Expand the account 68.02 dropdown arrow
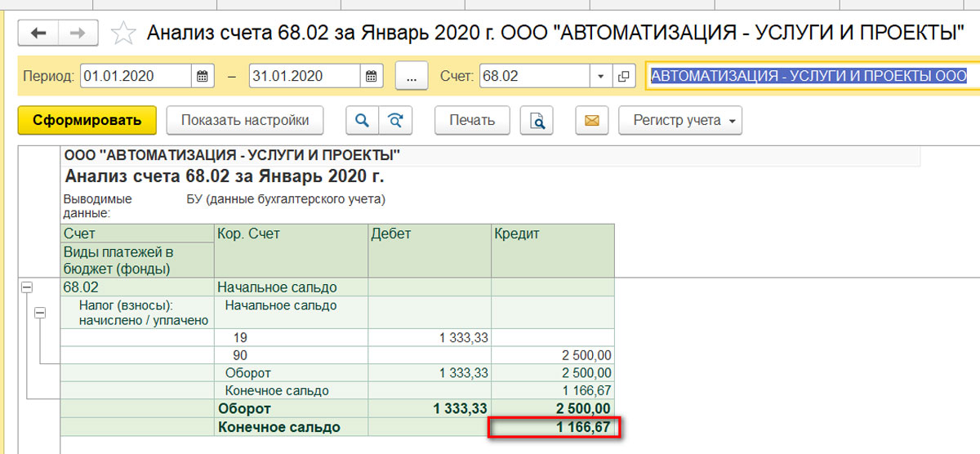The width and height of the screenshot is (980, 454). 601,76
